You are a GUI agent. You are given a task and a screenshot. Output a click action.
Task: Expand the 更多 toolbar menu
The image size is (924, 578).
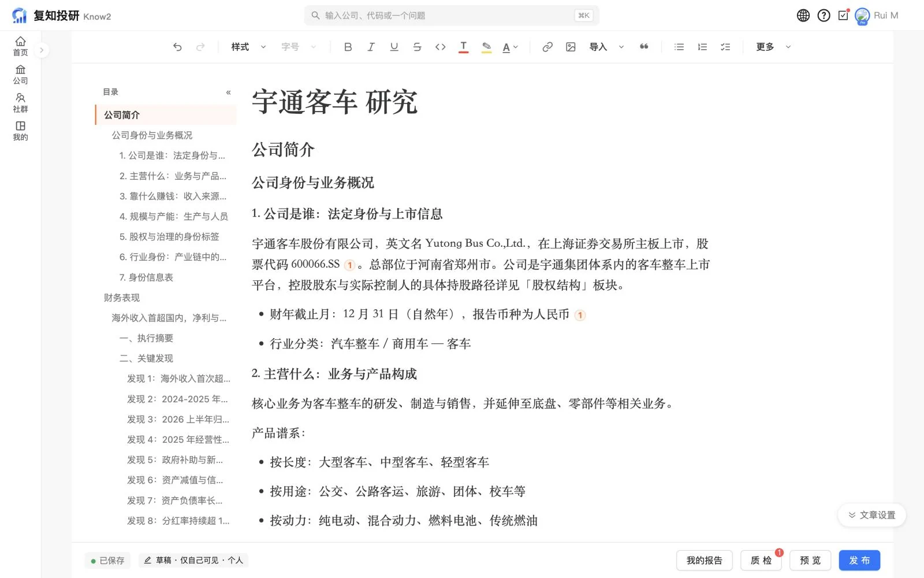point(773,47)
